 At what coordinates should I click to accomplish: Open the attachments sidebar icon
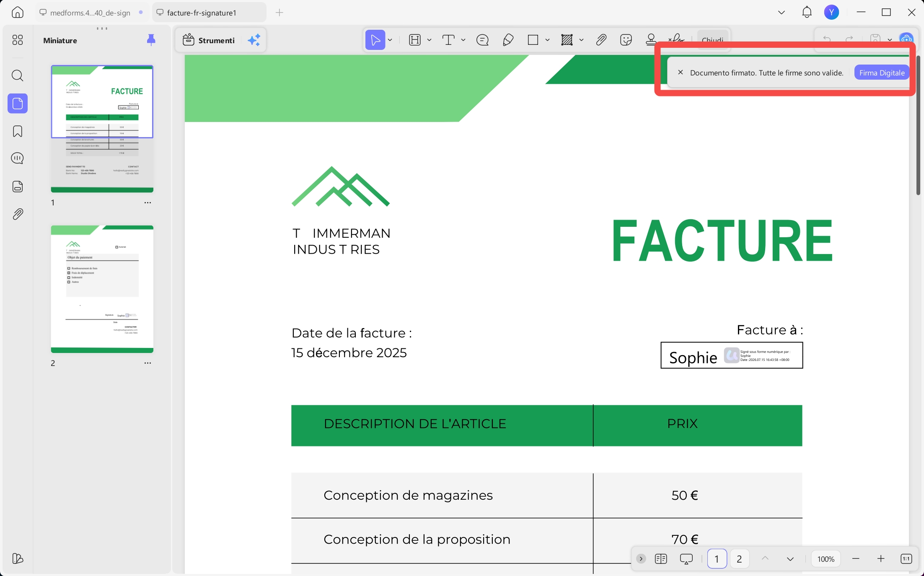pos(18,214)
